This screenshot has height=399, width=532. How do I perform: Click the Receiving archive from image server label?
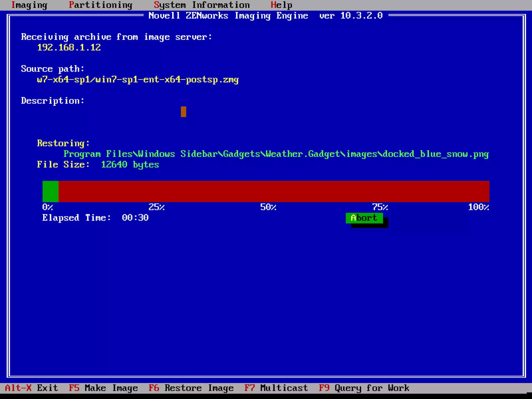pos(116,37)
